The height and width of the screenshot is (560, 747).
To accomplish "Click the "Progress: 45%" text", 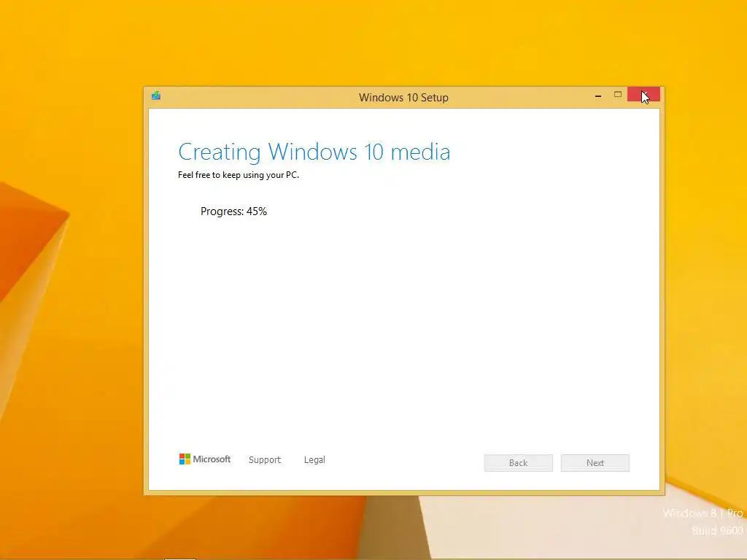I will [x=233, y=211].
